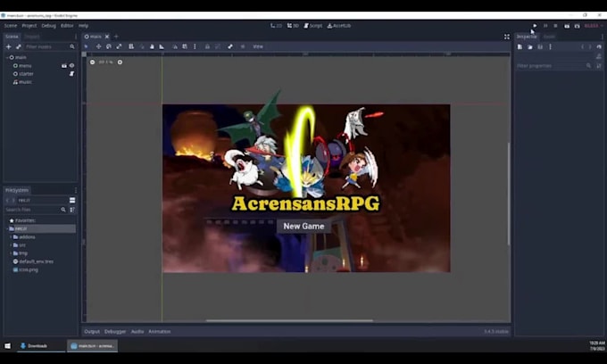
Task: Switch to the 3D workspace
Action: click(x=293, y=26)
